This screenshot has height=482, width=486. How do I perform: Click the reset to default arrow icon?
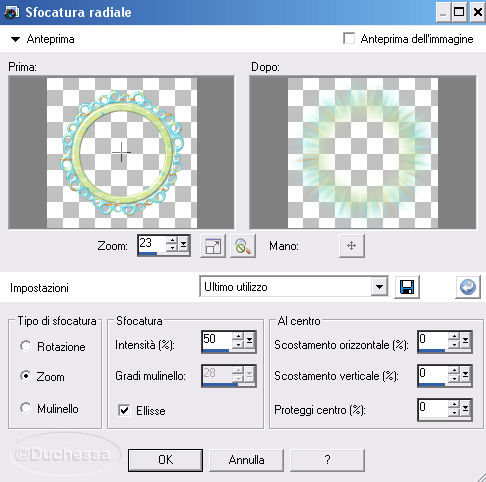(468, 287)
